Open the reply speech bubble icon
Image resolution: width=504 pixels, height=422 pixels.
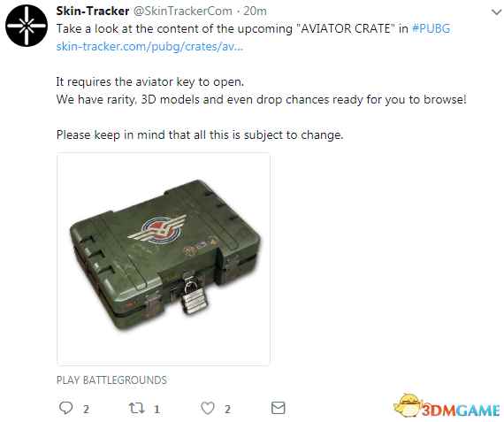66,408
